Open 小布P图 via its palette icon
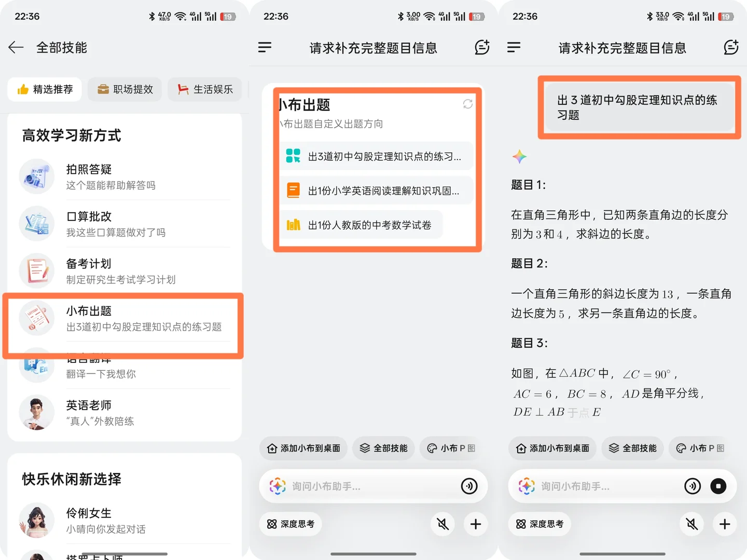747x560 pixels. 451,448
